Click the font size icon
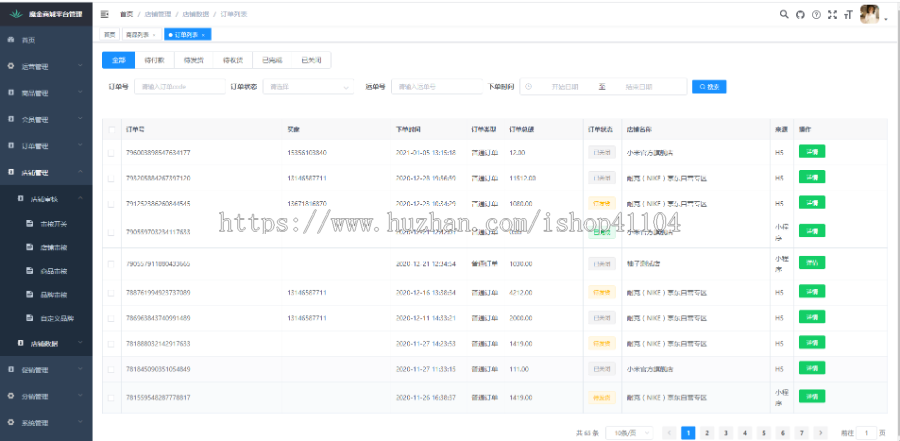The height and width of the screenshot is (441, 900). pyautogui.click(x=848, y=15)
